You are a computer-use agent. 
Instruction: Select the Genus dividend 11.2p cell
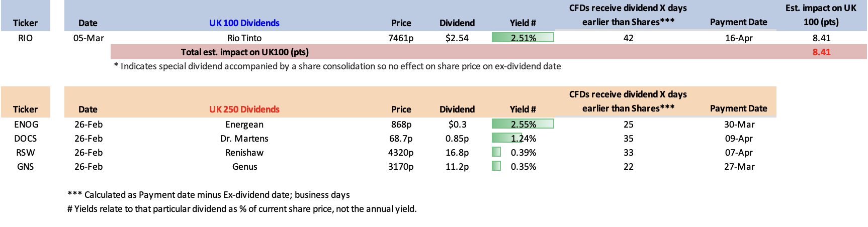tap(457, 167)
